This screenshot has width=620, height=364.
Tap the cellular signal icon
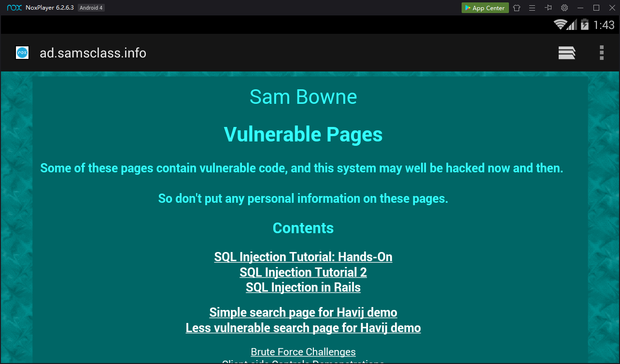click(x=572, y=25)
